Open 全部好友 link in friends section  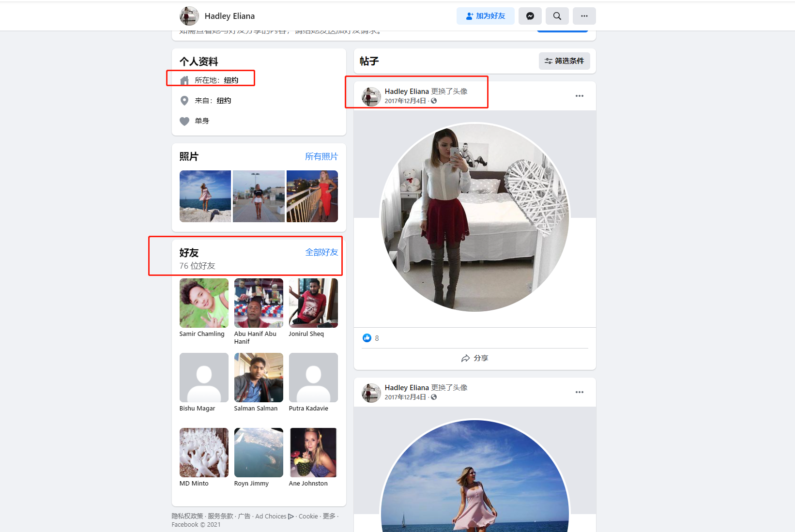(x=321, y=252)
